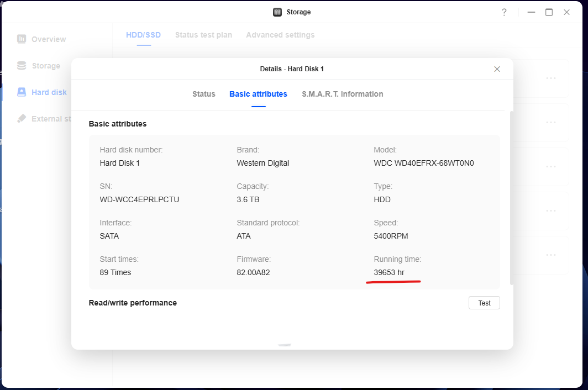Go to Storage in the sidebar
This screenshot has width=588, height=390.
tap(46, 66)
